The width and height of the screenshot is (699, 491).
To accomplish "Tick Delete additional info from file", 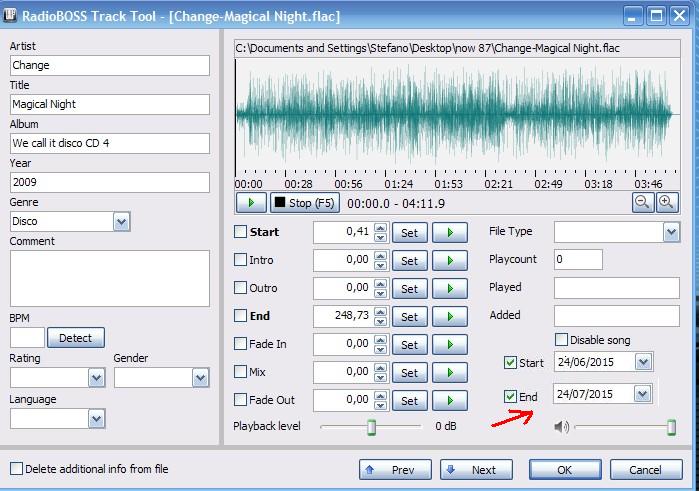I will pyautogui.click(x=16, y=469).
